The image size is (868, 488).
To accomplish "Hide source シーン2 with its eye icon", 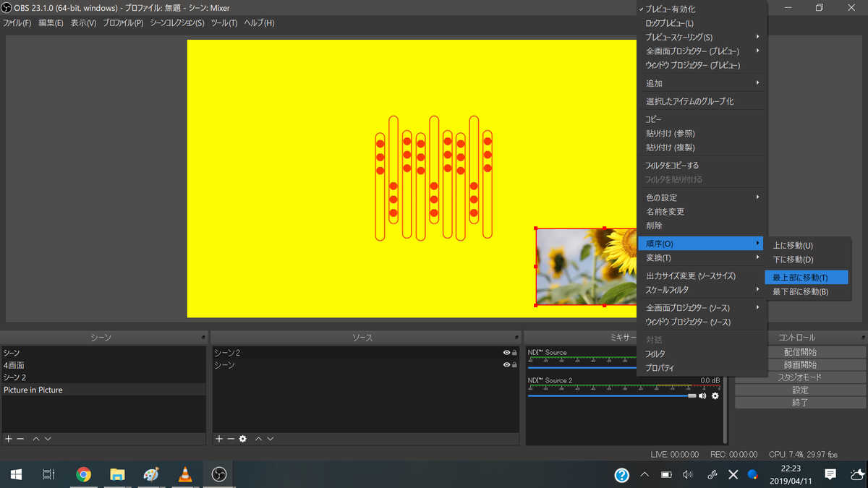I will click(506, 353).
